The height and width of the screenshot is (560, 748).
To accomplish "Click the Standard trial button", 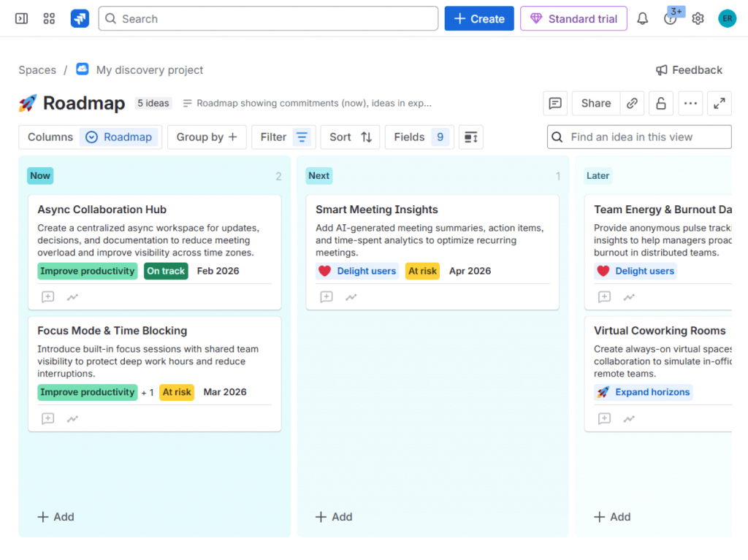I will tap(573, 18).
